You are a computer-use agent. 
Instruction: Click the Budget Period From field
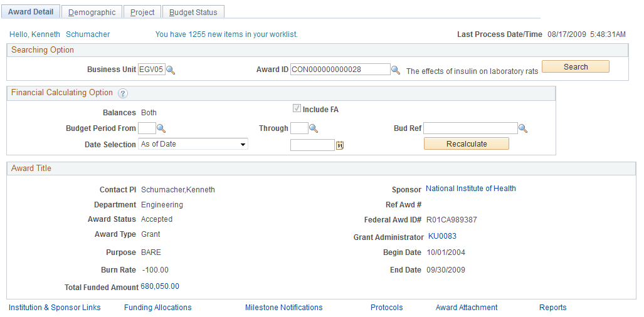147,128
